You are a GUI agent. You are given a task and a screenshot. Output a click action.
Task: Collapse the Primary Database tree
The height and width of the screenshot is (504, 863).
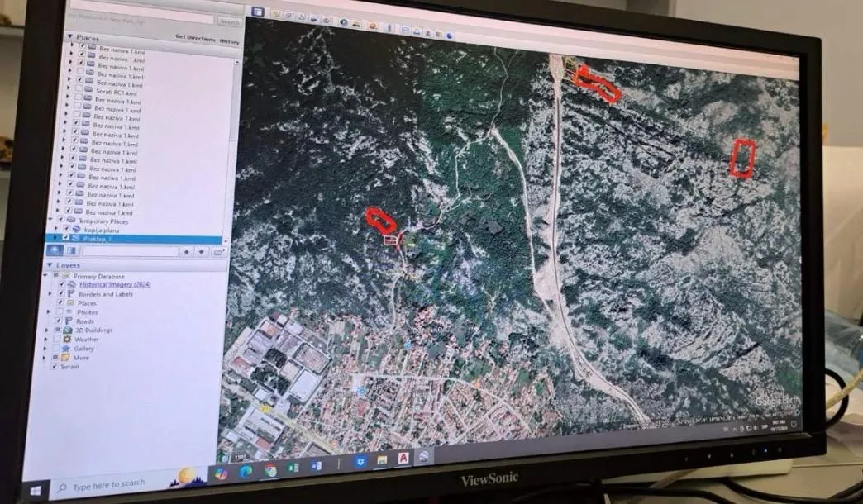[x=45, y=275]
